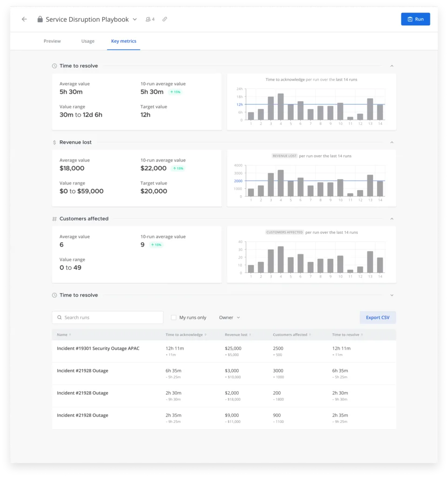Click the Export CSV button
The width and height of the screenshot is (448, 477).
click(378, 317)
